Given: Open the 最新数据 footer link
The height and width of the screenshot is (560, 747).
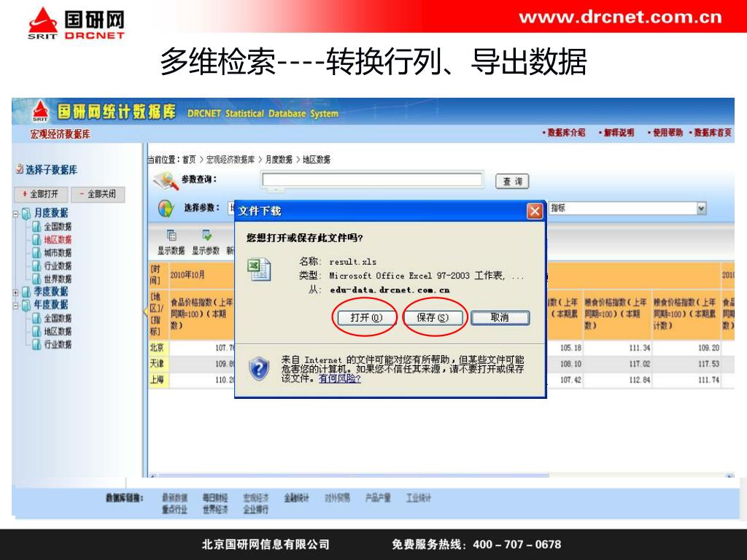Looking at the screenshot, I should click(x=174, y=498).
